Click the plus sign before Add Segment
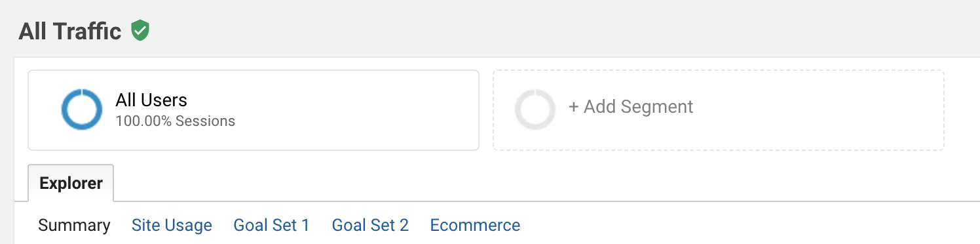The image size is (980, 244). pos(573,107)
